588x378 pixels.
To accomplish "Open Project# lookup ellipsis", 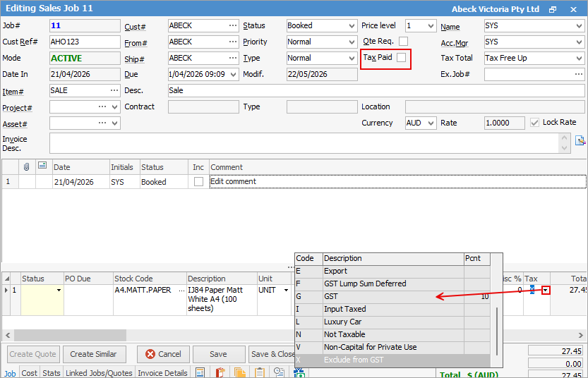I will [102, 106].
